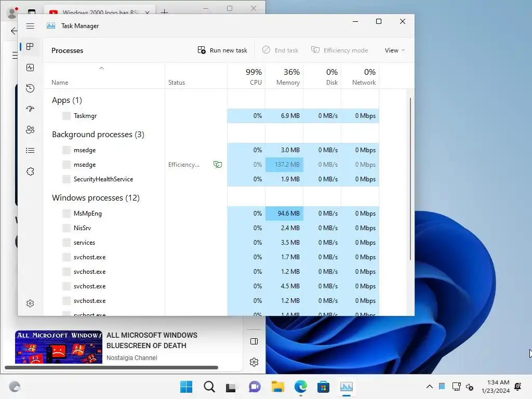Open the network tray icon
The height and width of the screenshot is (399, 532).
pyautogui.click(x=456, y=387)
